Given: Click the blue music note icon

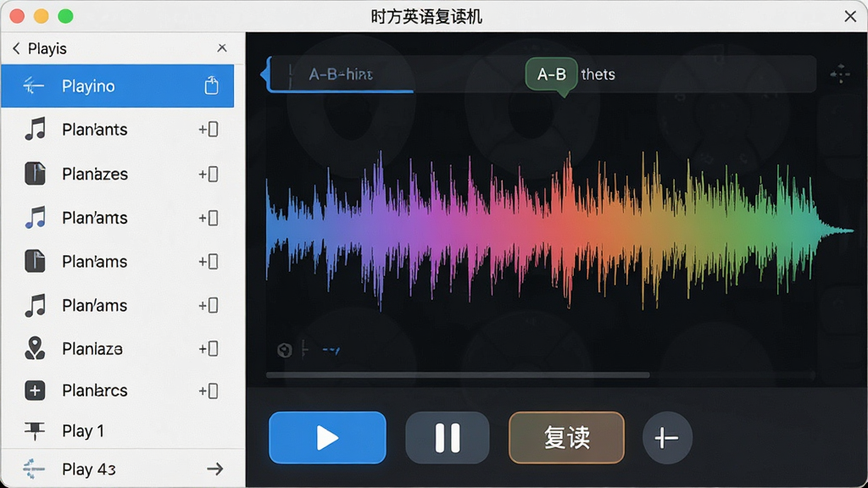Looking at the screenshot, I should coord(36,218).
